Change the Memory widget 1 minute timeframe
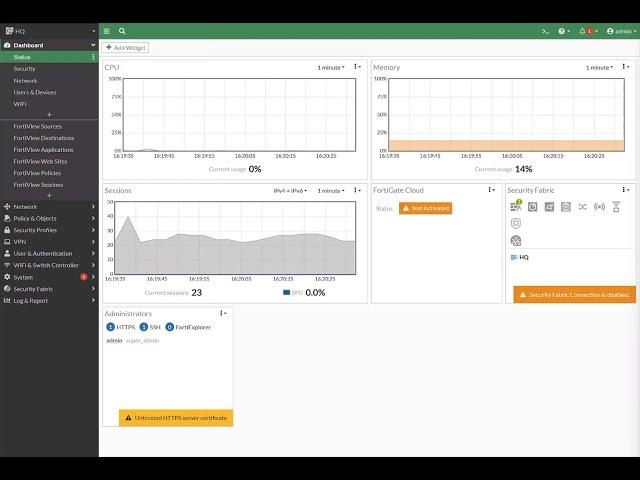The height and width of the screenshot is (480, 640). coord(600,68)
